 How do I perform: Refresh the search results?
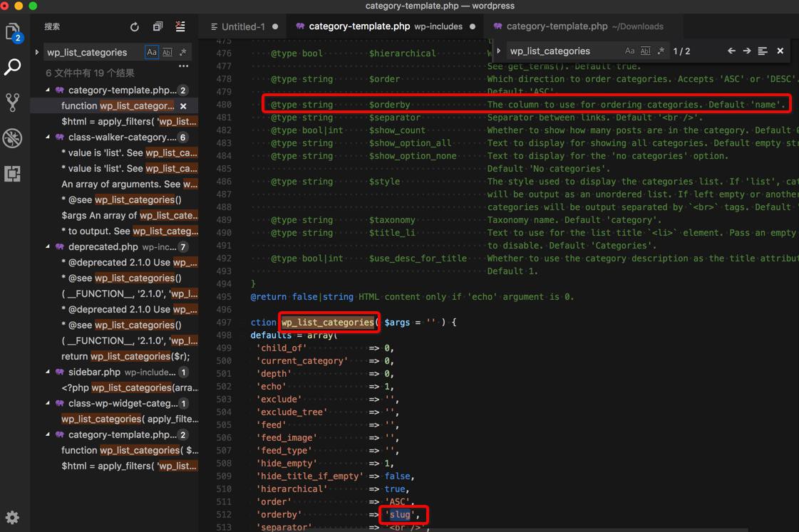(x=135, y=27)
